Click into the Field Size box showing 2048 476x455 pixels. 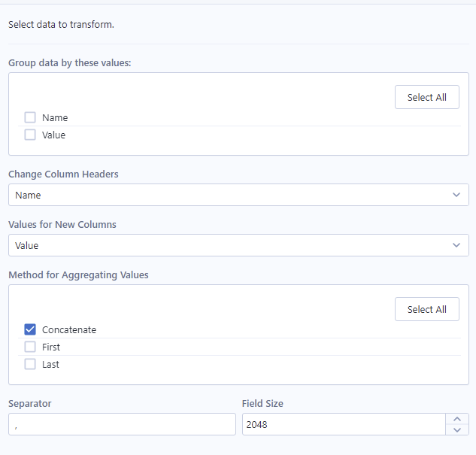(x=344, y=424)
